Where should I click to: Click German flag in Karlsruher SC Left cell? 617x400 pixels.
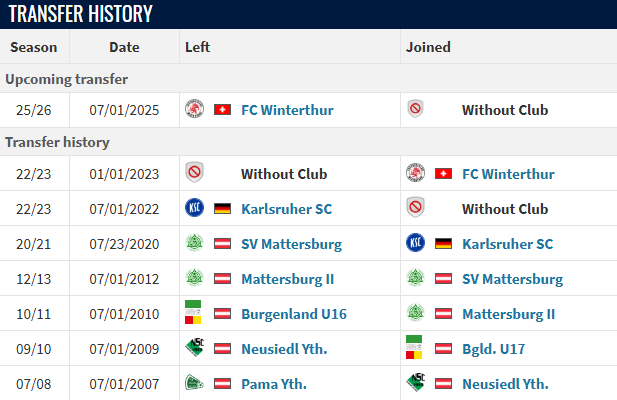point(222,208)
